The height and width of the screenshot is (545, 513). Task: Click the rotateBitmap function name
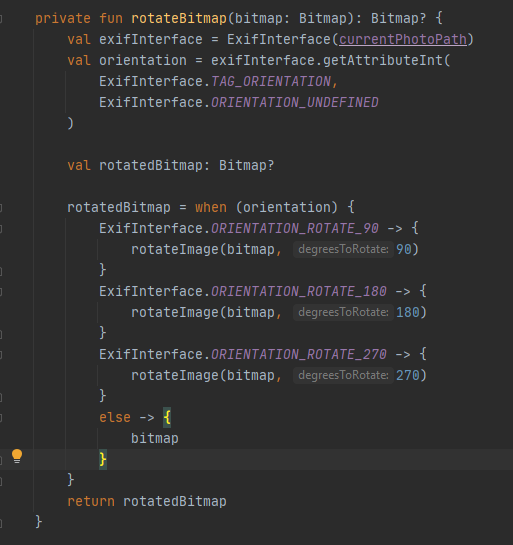(x=179, y=18)
